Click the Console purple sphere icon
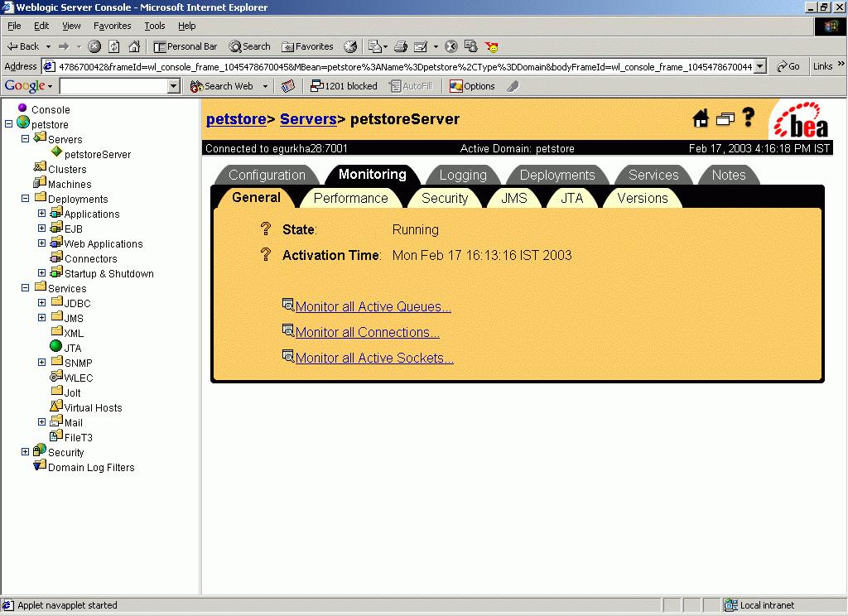The height and width of the screenshot is (616, 848). pyautogui.click(x=22, y=108)
